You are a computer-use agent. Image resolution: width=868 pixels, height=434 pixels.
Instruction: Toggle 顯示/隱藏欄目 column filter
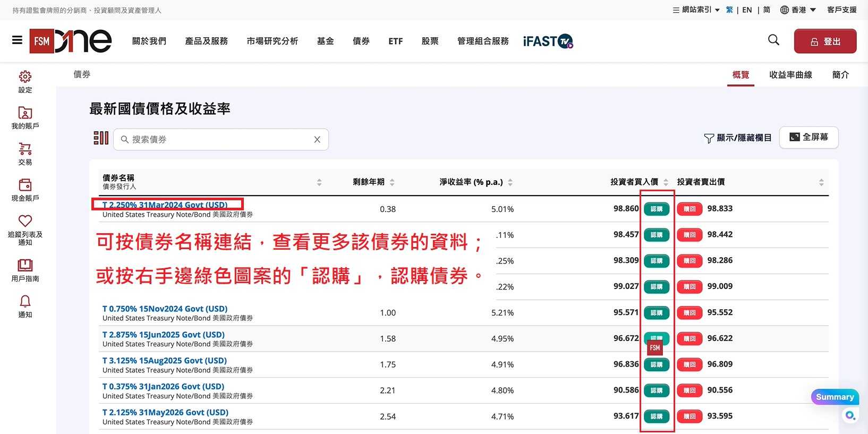[x=737, y=138]
